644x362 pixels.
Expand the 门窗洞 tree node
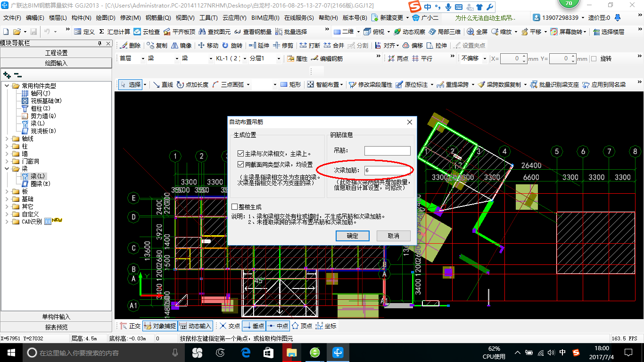7,161
